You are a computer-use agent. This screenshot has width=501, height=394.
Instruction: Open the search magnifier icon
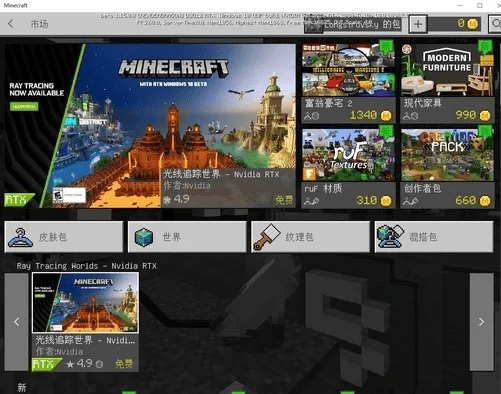[496, 24]
